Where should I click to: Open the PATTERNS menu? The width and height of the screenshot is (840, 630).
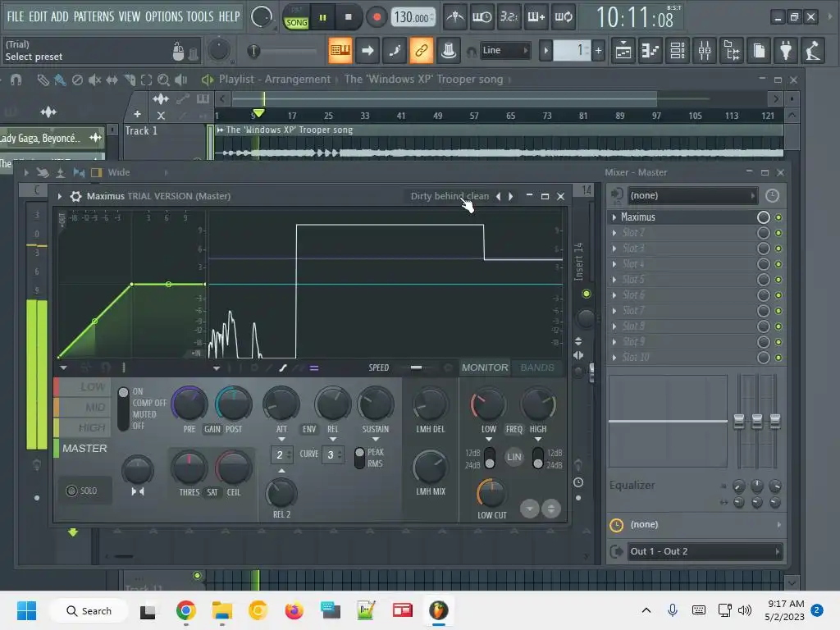94,16
